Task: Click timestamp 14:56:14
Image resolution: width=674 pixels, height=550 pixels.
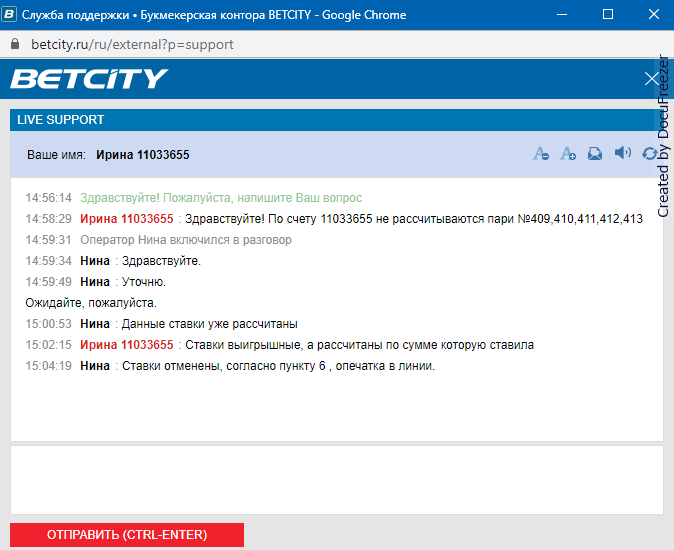Action: pos(49,198)
